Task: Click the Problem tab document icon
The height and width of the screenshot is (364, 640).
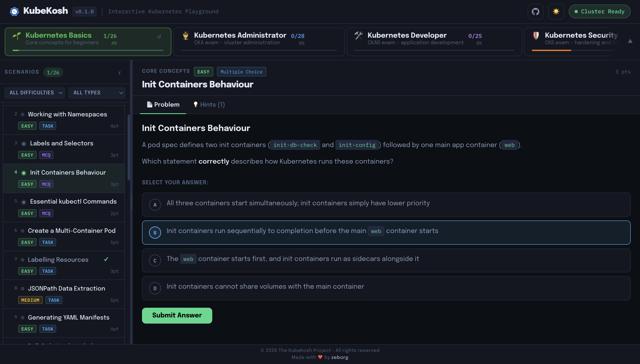Action: point(149,105)
